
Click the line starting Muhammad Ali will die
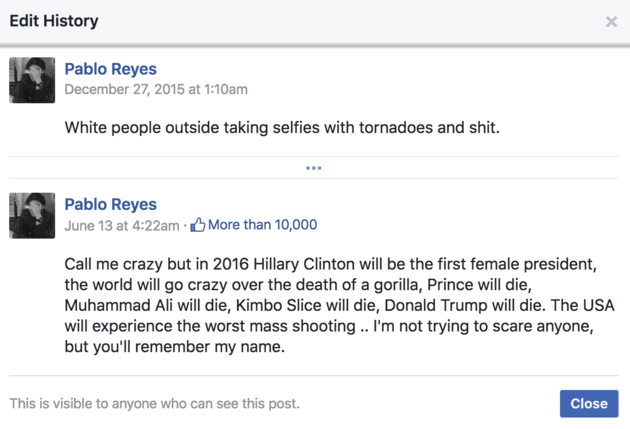coord(340,305)
